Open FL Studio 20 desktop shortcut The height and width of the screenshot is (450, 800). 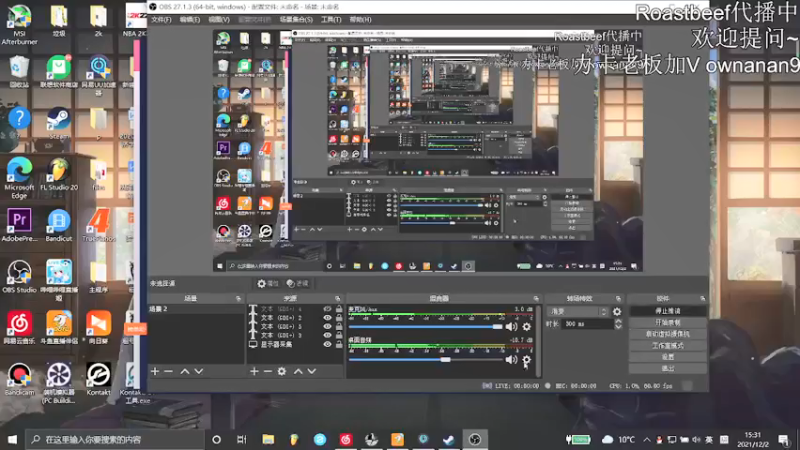(x=59, y=174)
